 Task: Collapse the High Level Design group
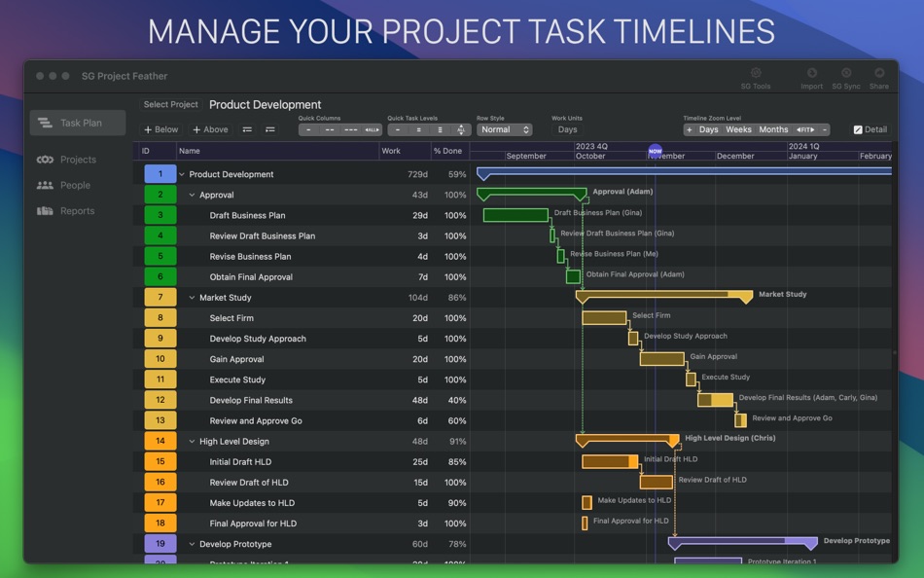coord(192,441)
